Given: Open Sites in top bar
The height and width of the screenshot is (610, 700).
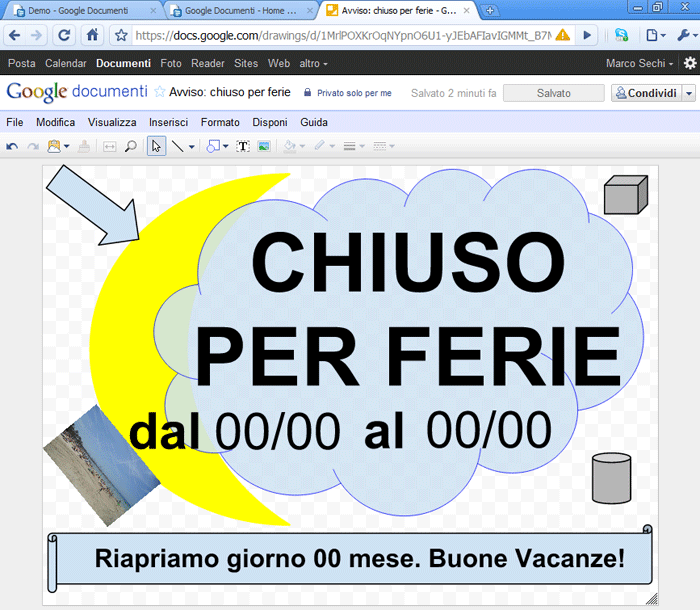Looking at the screenshot, I should coord(246,63).
